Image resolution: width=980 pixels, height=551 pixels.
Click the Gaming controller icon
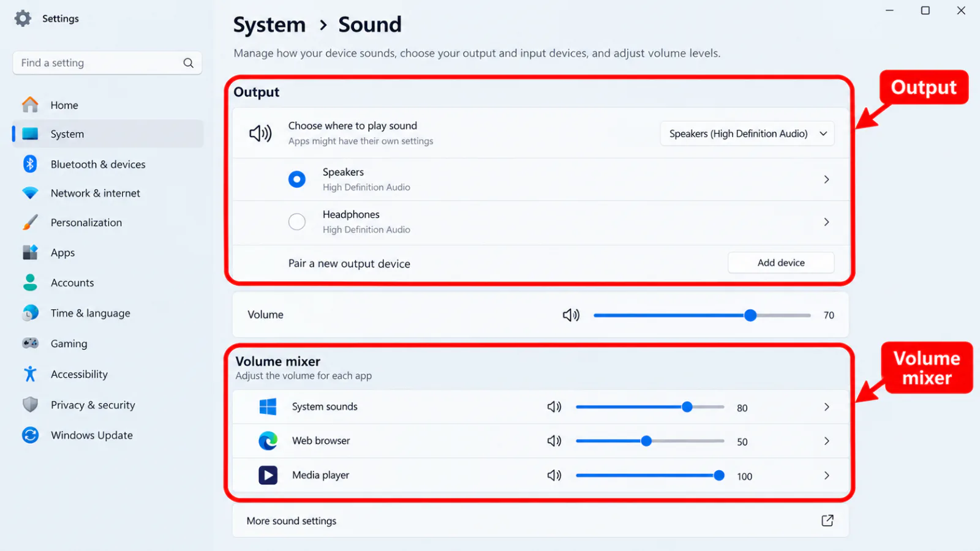pyautogui.click(x=30, y=343)
